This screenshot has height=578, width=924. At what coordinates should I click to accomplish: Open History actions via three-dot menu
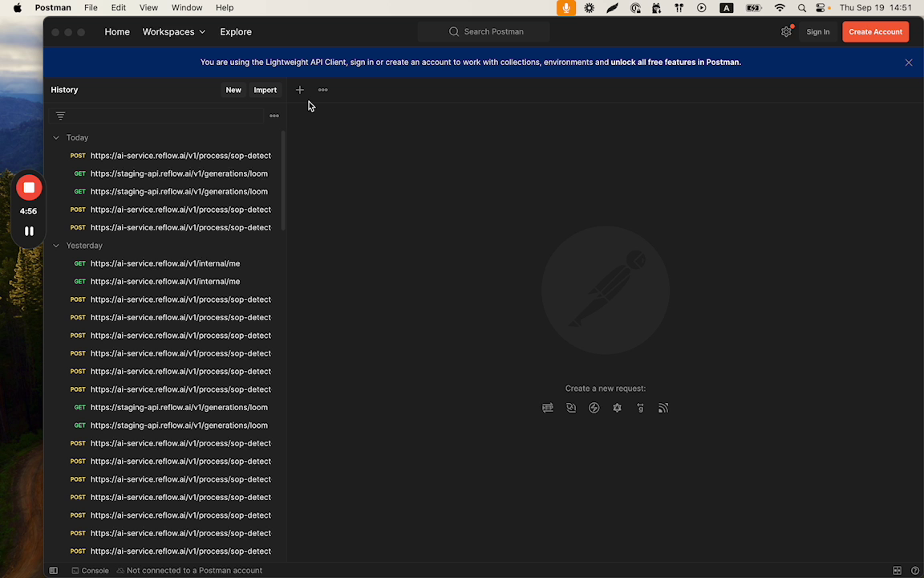[274, 116]
